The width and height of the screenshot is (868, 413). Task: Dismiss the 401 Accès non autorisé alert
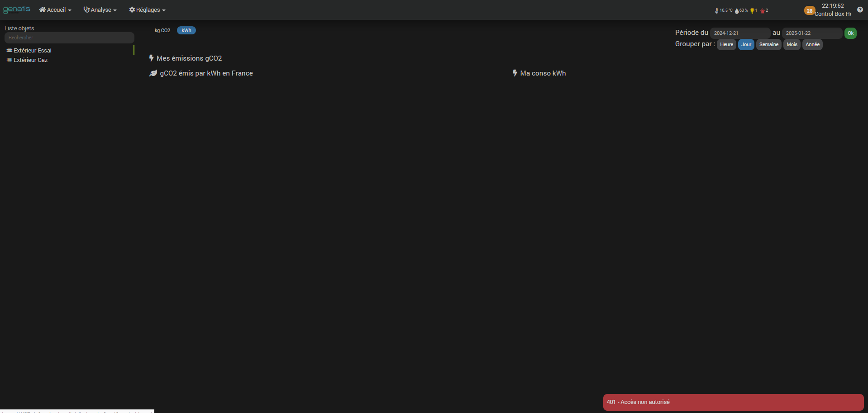733,402
